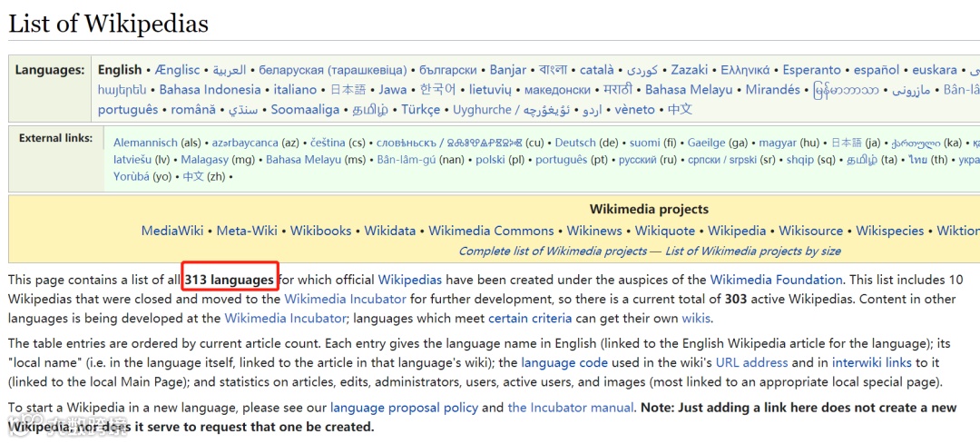Open the 'language code' link
The height and width of the screenshot is (444, 980).
click(563, 362)
